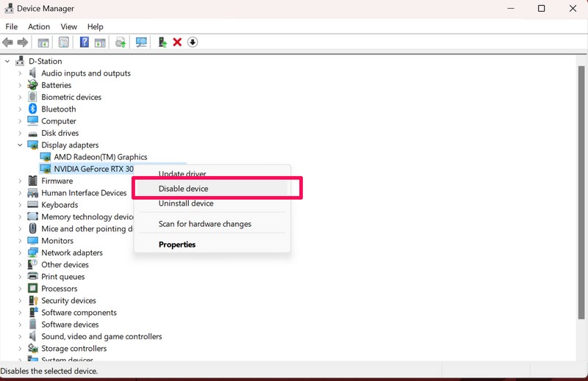This screenshot has width=588, height=381.
Task: Click the red X uninstall device icon
Action: (177, 43)
